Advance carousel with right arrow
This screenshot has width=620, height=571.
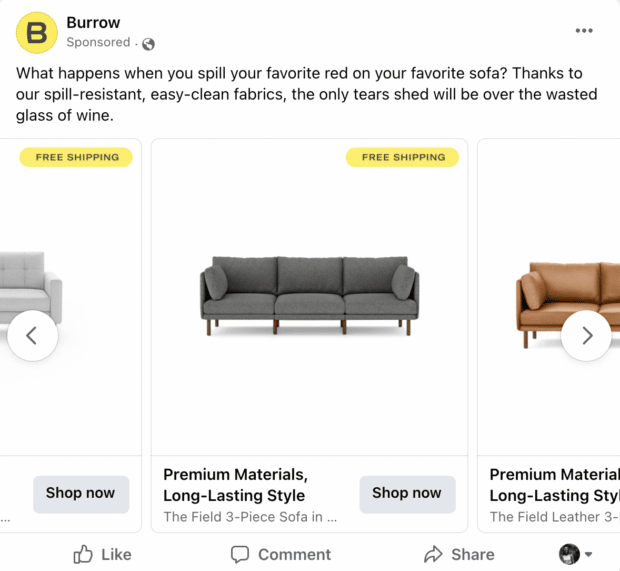[x=586, y=336]
